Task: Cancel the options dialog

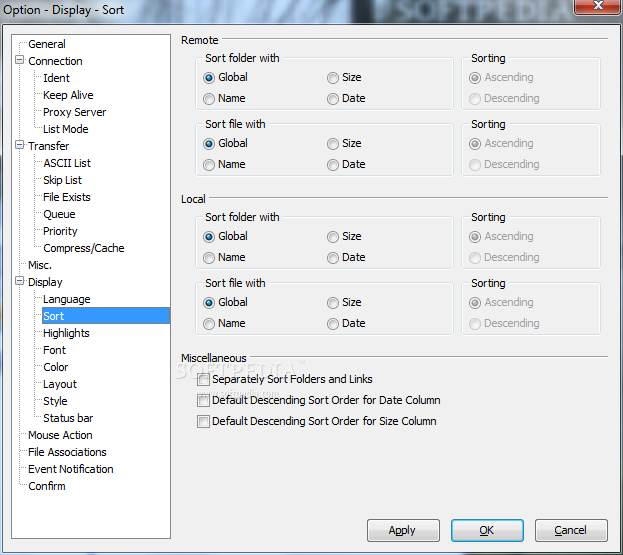Action: coord(571,530)
